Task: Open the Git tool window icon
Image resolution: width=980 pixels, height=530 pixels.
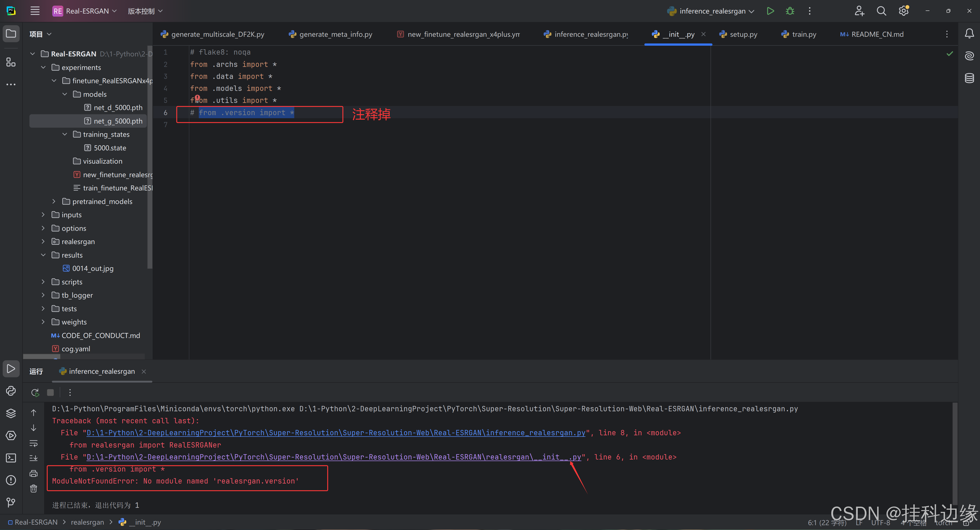Action: (x=11, y=502)
